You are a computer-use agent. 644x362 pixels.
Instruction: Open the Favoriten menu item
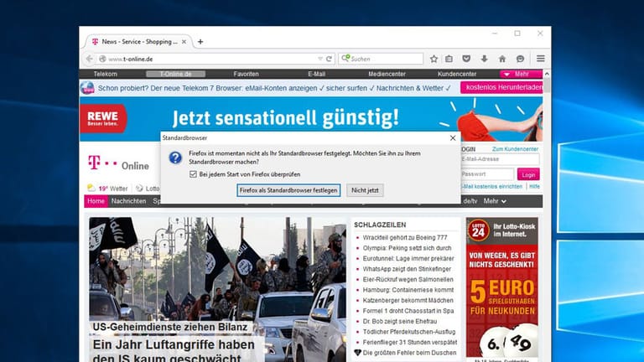246,74
